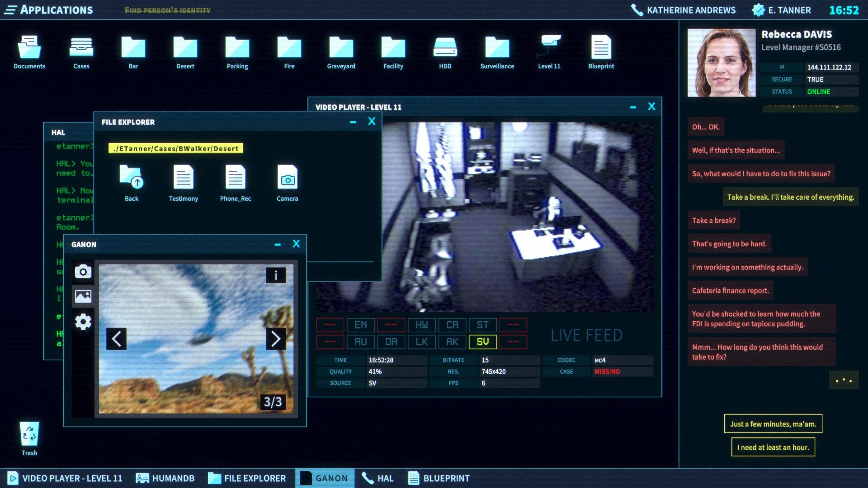Switch video feed to LK camera
868x488 pixels.
pyautogui.click(x=422, y=342)
